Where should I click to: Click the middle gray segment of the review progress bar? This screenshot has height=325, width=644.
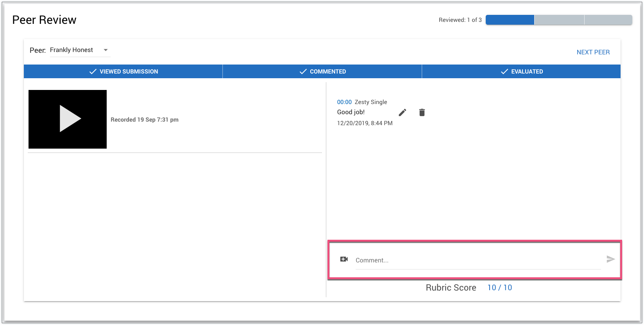[x=559, y=20]
